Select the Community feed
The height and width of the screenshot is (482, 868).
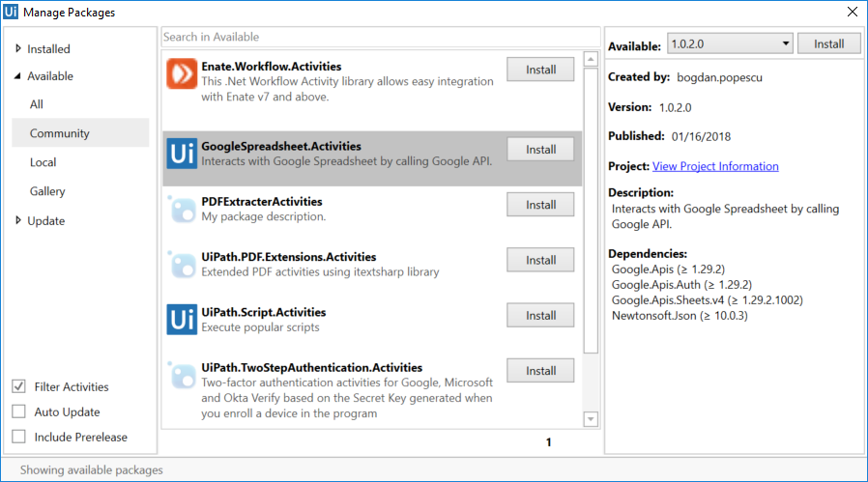(80, 132)
